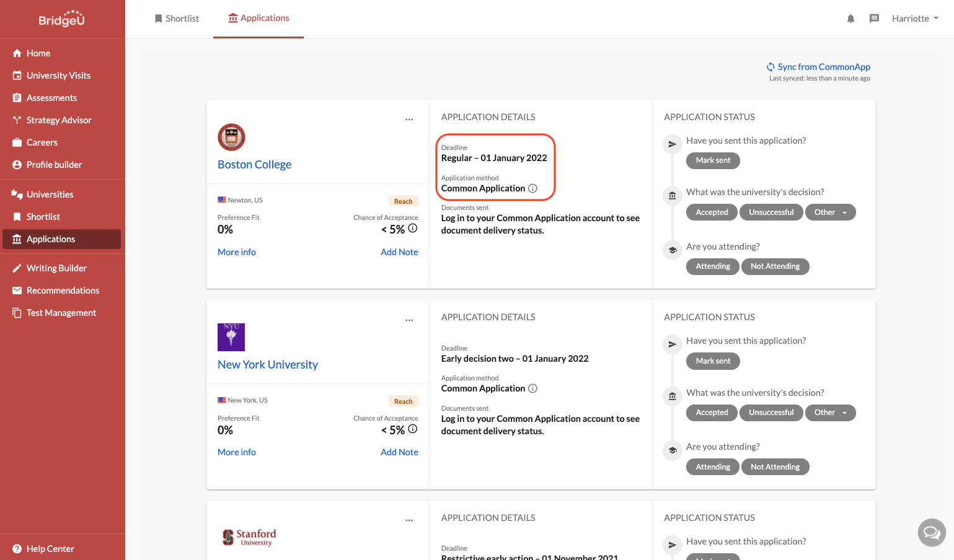Click Boston College Regular deadline text
954x560 pixels.
click(494, 158)
